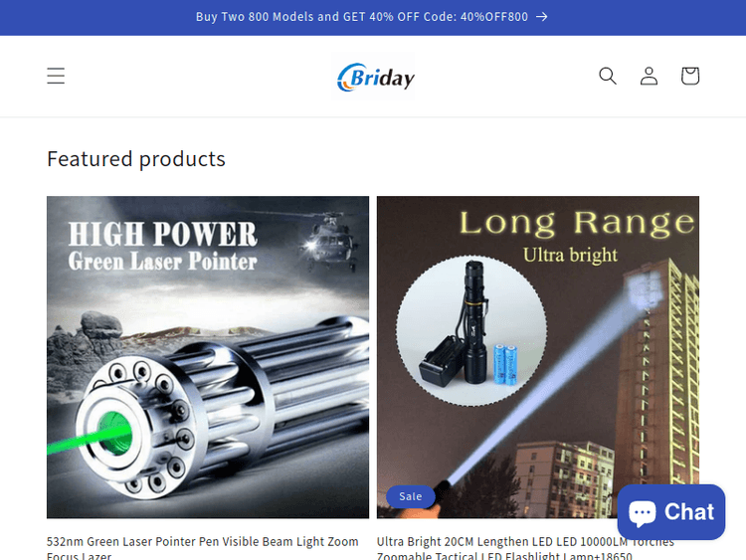Screen dimensions: 746x560
Task: Open the Long Range flashlight product image
Action: (538, 357)
